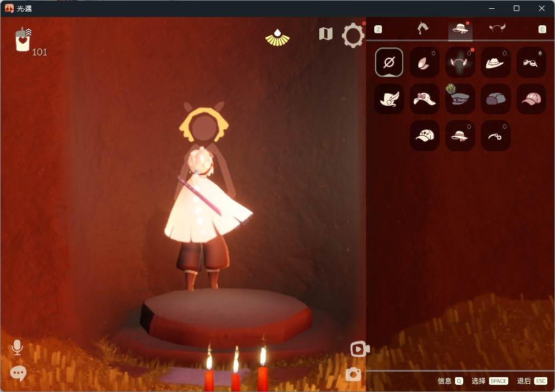Equip the pink baseball cap

(x=531, y=99)
